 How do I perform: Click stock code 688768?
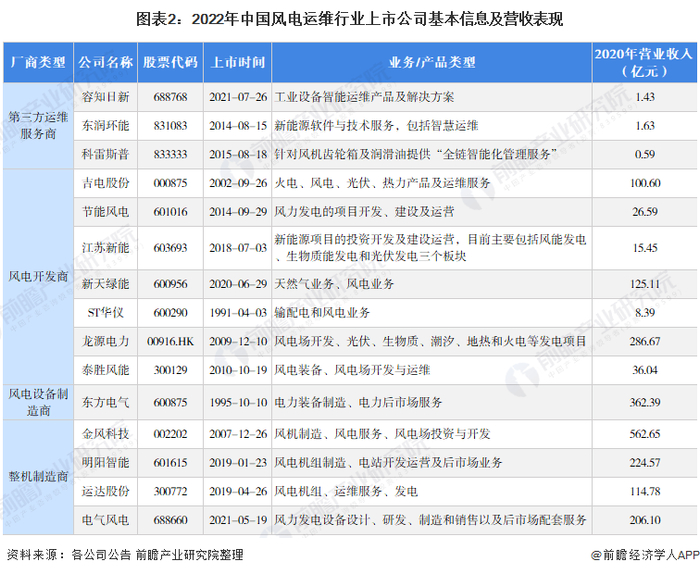pos(170,97)
